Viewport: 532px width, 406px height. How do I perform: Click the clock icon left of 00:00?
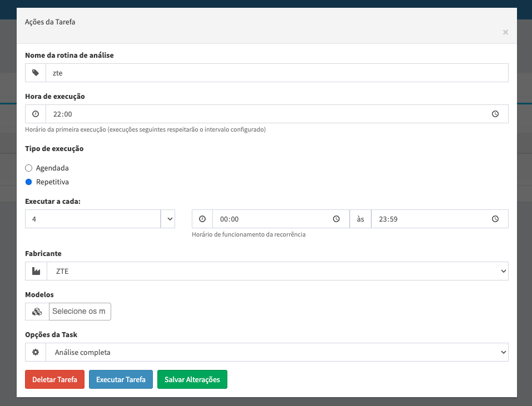202,219
